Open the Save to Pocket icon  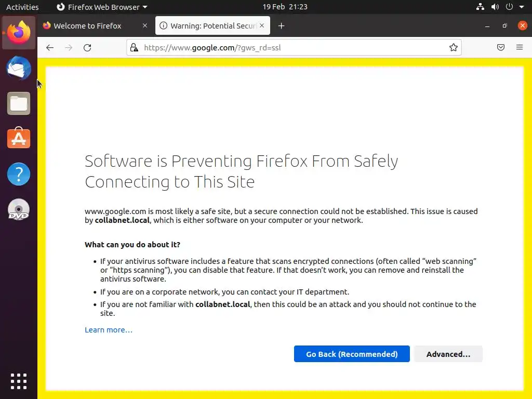point(501,48)
